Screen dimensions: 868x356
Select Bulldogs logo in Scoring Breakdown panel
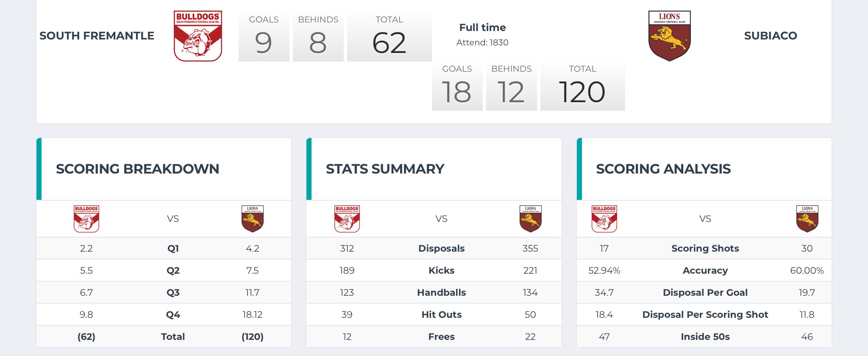point(86,219)
